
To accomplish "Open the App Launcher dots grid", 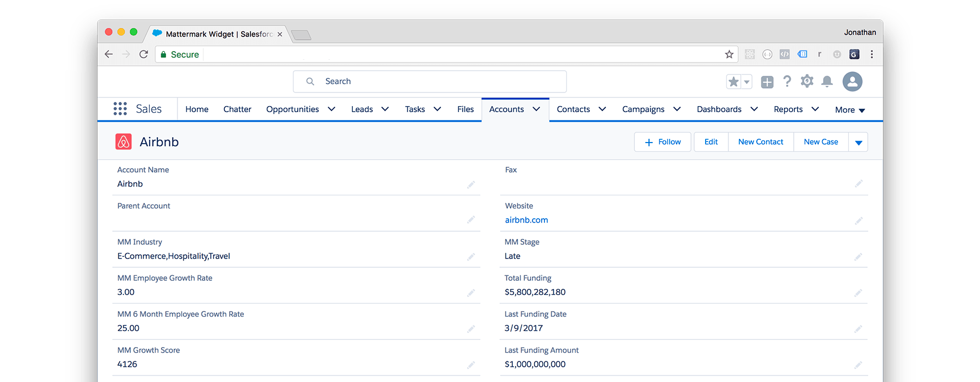I will (x=120, y=109).
